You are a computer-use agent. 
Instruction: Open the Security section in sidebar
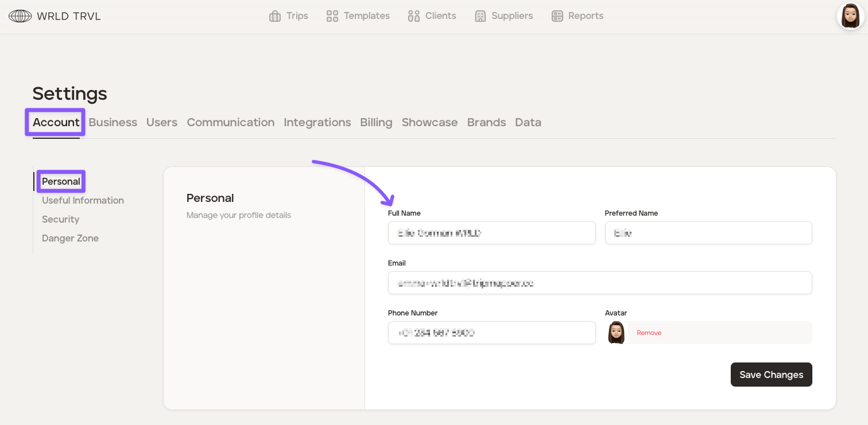(x=60, y=219)
